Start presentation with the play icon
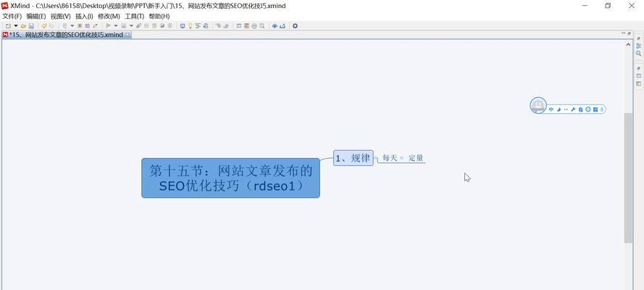The image size is (644, 290). tap(108, 26)
